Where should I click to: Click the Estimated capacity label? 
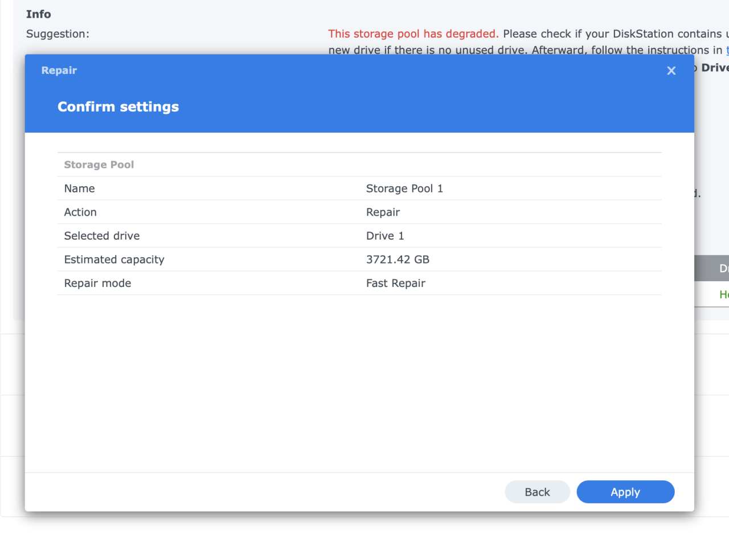pos(114,260)
